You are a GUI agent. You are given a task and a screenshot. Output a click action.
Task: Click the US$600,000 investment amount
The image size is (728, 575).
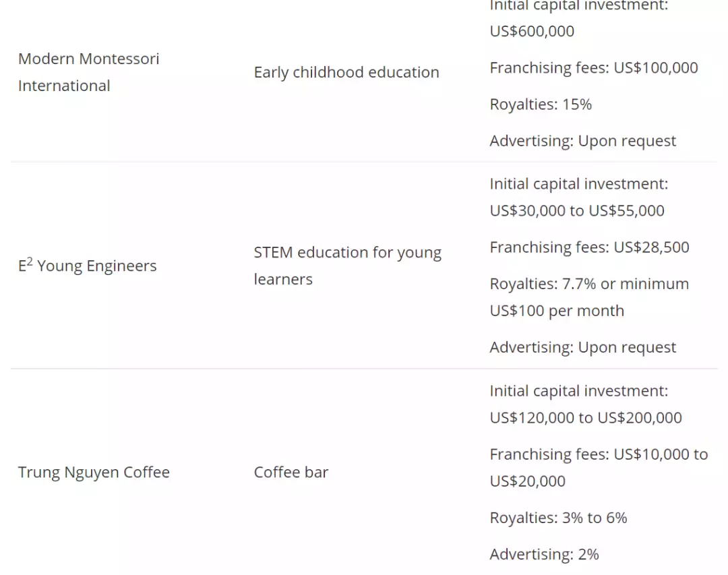tap(532, 31)
